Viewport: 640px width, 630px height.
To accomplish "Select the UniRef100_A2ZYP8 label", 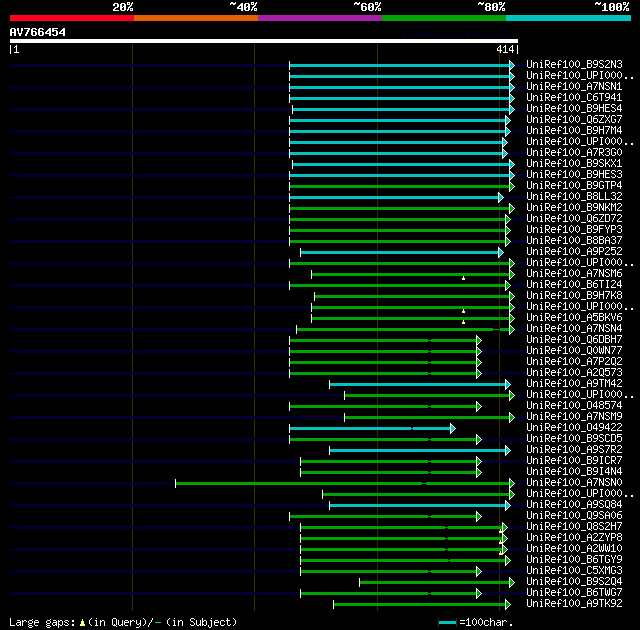I will [574, 538].
